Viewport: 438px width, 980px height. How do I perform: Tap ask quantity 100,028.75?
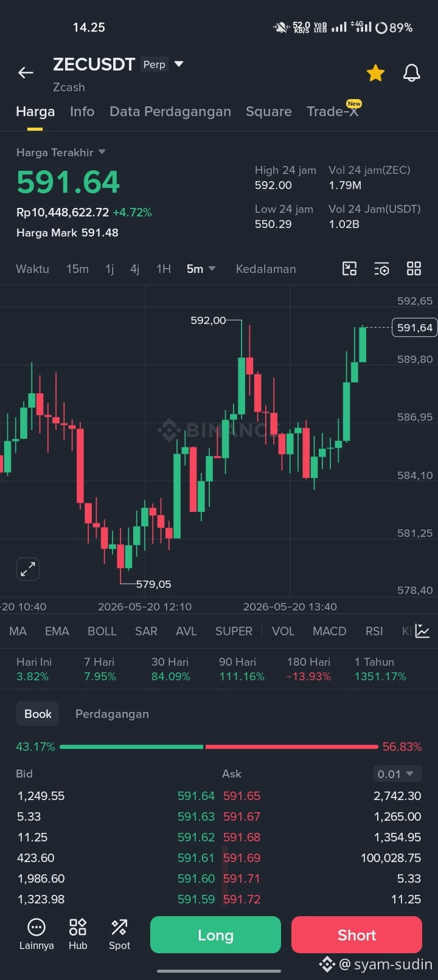click(x=391, y=858)
